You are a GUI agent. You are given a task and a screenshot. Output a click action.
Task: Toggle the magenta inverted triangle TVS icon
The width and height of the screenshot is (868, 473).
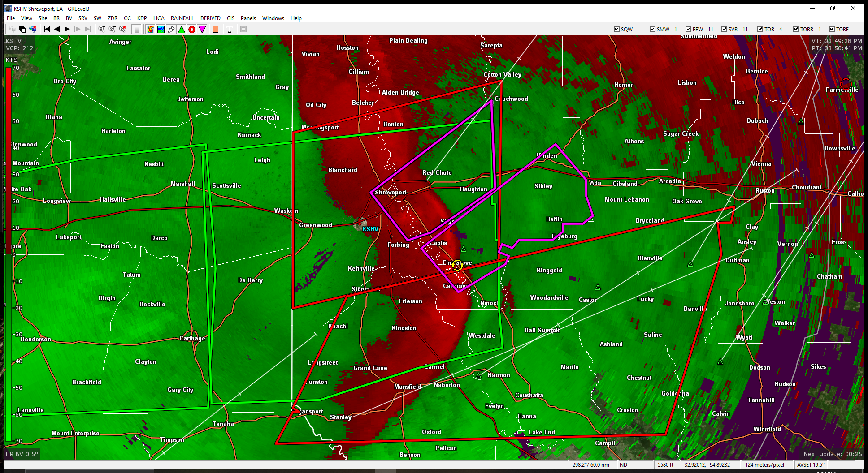coord(202,29)
